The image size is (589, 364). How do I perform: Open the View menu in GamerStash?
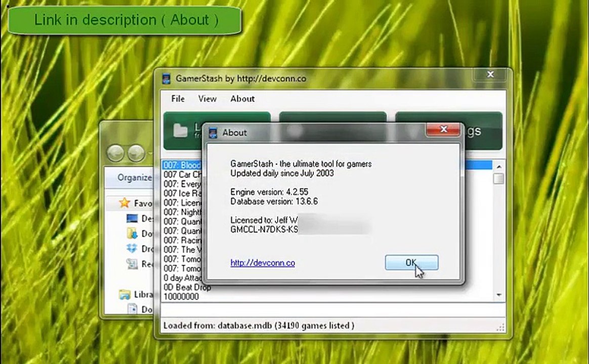pyautogui.click(x=207, y=99)
